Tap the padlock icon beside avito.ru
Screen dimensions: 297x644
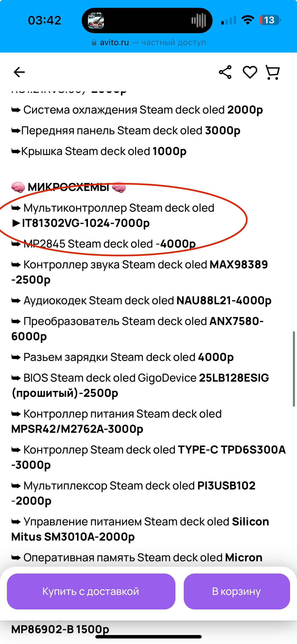click(94, 43)
